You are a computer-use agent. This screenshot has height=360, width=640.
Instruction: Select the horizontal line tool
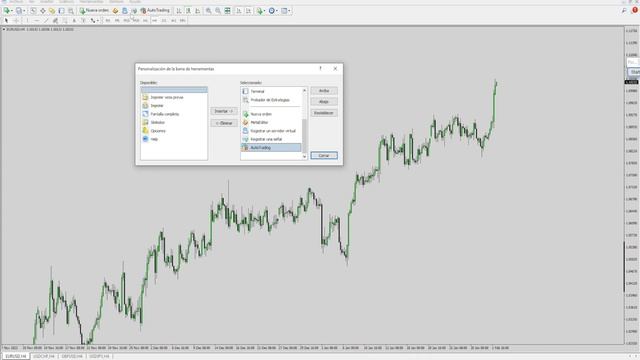37,20
